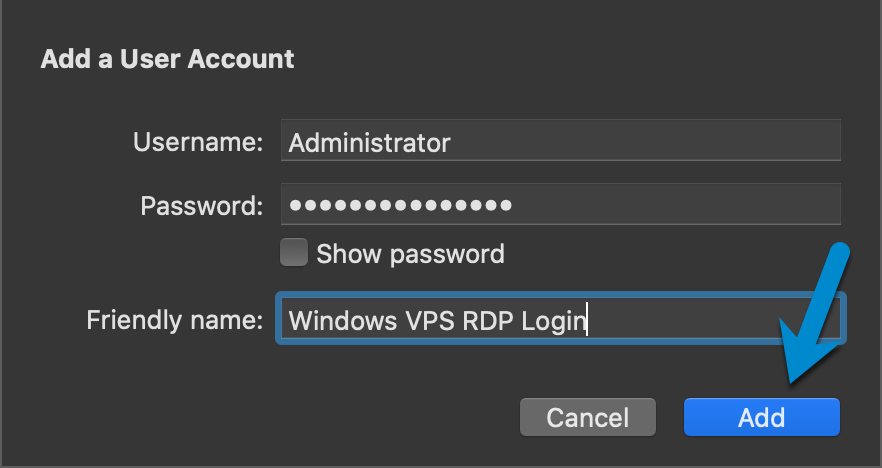The image size is (882, 468).
Task: Click the 'Username:' label
Action: point(198,143)
